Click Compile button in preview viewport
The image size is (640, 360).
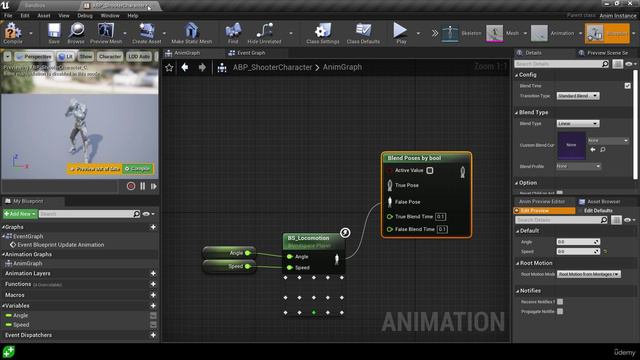[138, 169]
